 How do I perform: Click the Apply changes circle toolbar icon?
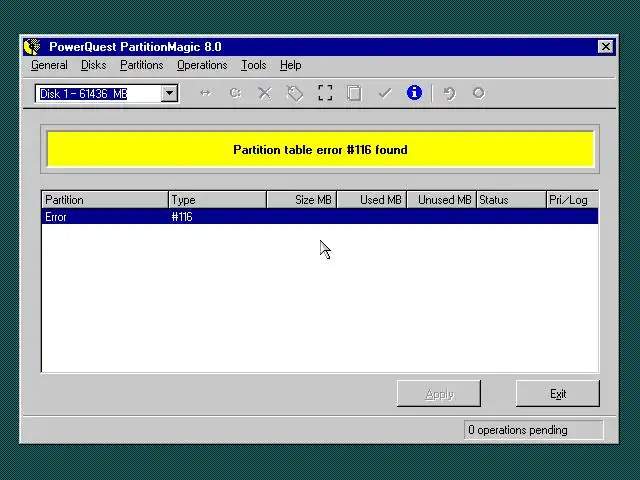[479, 93]
